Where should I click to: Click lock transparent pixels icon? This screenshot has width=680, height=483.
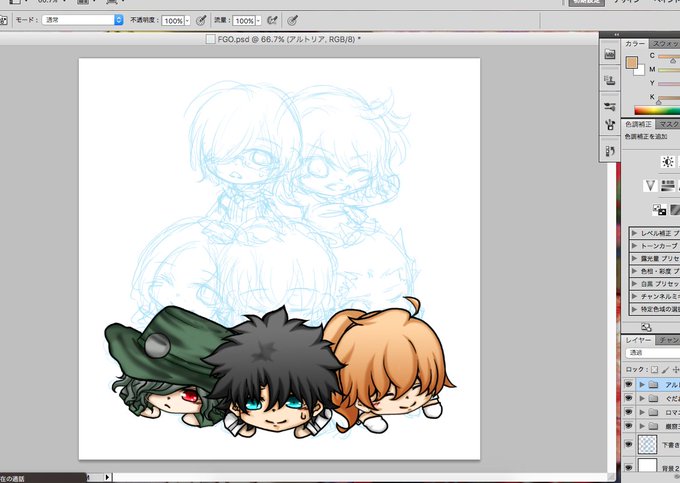coord(654,370)
